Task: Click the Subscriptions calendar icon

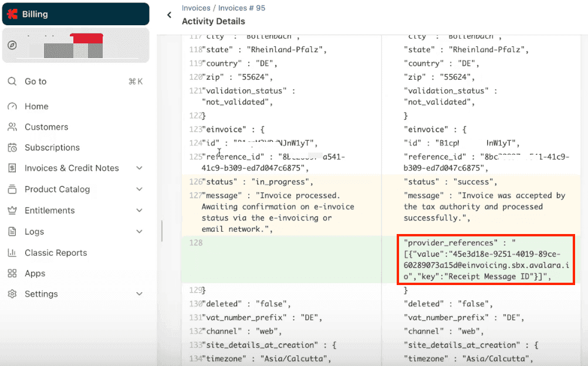Action: (x=12, y=148)
